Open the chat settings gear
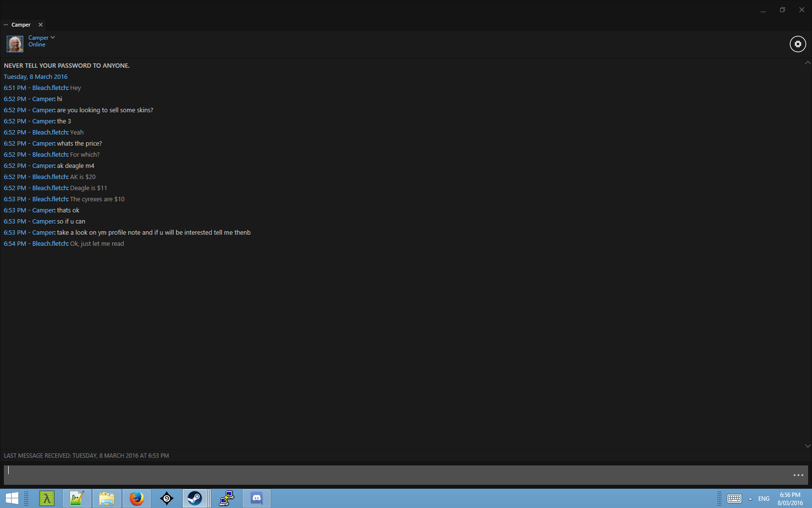Screen dimensions: 812x508 (797, 44)
